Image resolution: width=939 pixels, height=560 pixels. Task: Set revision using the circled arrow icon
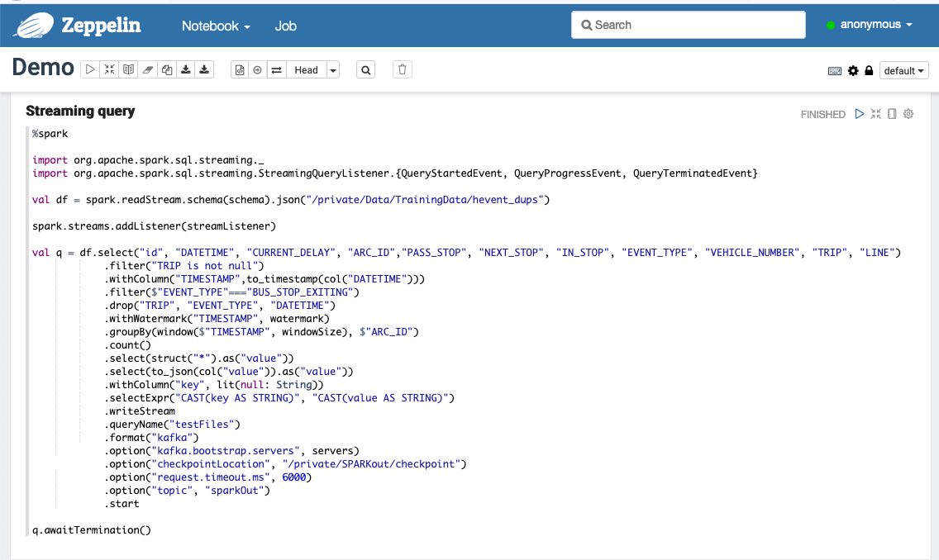258,69
